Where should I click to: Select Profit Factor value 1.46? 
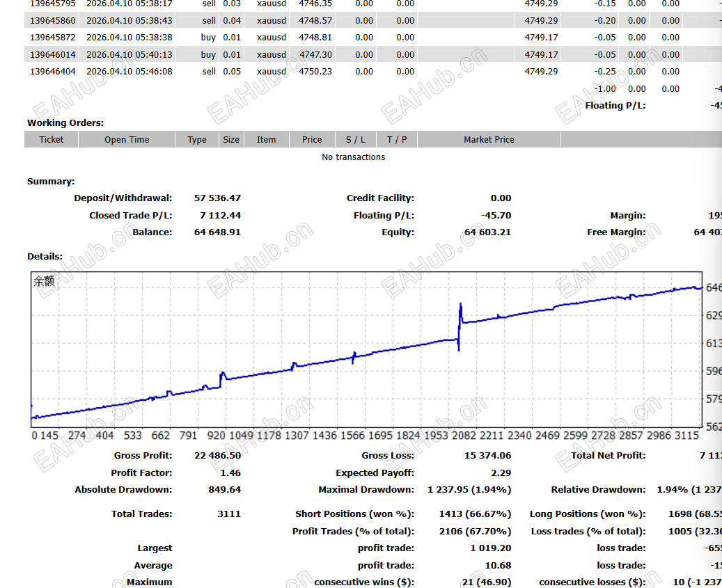pos(230,473)
